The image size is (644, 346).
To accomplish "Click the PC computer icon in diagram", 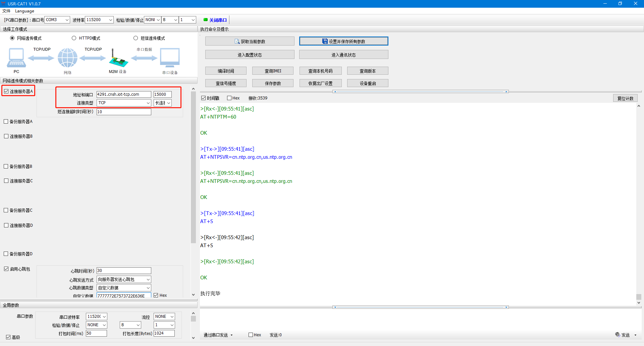I will point(16,58).
